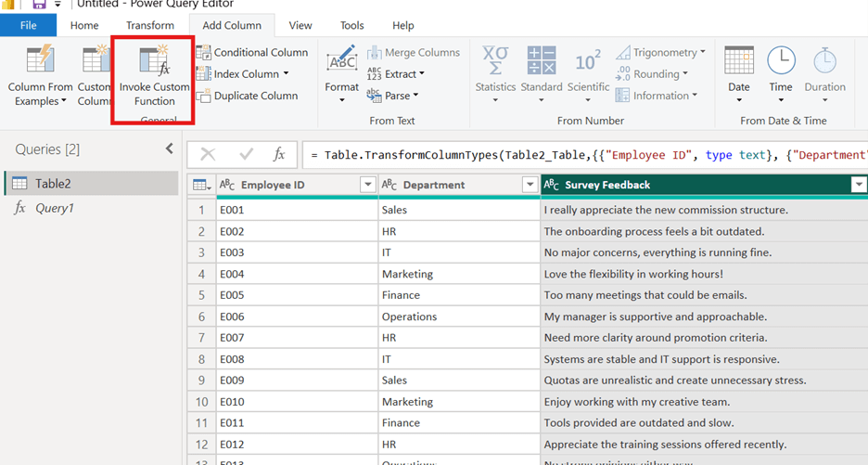Expand the Index Column dropdown arrow
Viewport: 868px width, 465px height.
pos(287,73)
